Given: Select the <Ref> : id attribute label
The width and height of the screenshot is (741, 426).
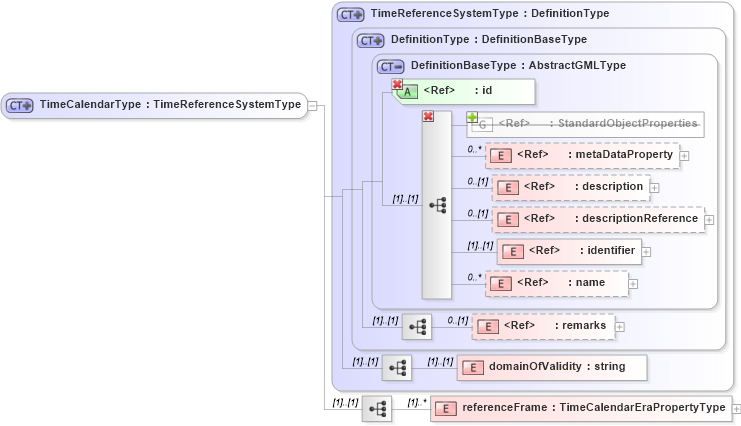Looking at the screenshot, I should pos(457,90).
